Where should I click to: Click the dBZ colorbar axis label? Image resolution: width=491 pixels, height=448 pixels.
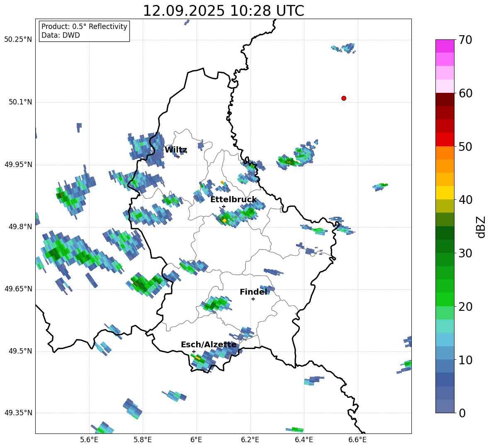[481, 227]
